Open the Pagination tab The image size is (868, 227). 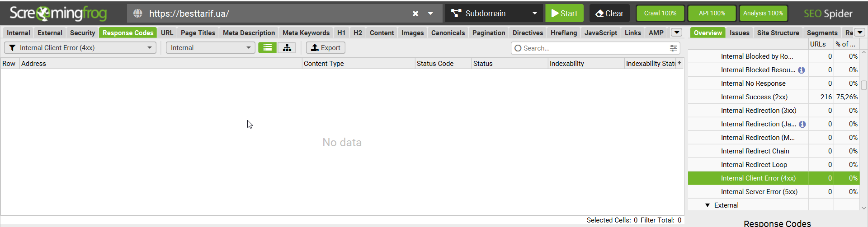[x=489, y=32]
